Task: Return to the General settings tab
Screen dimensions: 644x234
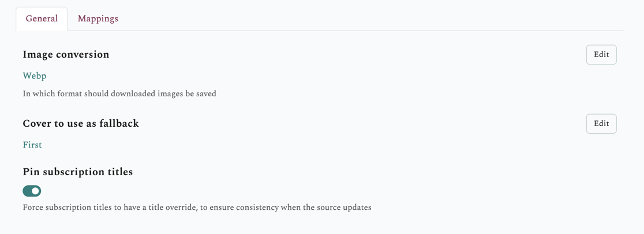Action: (42, 18)
